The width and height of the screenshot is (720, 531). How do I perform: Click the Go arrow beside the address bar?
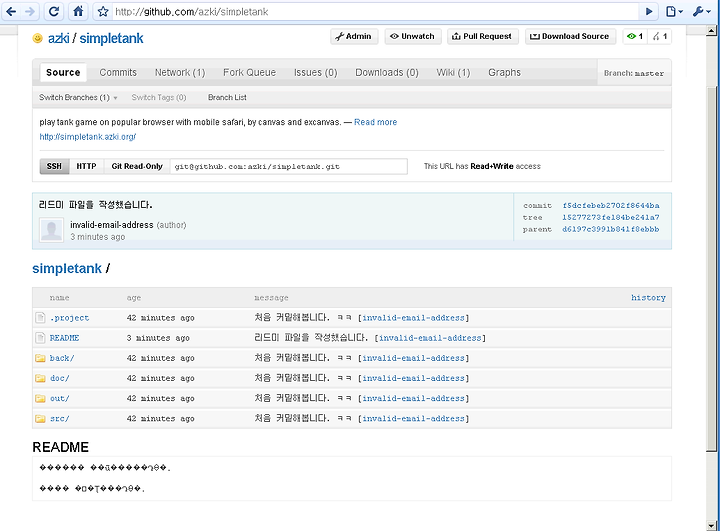point(649,11)
